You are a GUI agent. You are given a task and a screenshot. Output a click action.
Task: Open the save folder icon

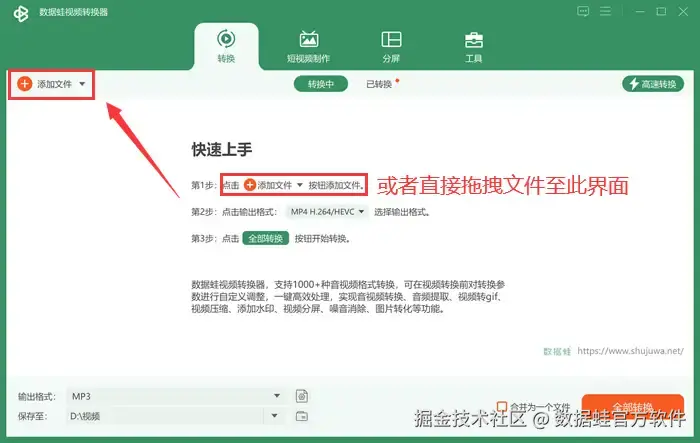coord(302,416)
